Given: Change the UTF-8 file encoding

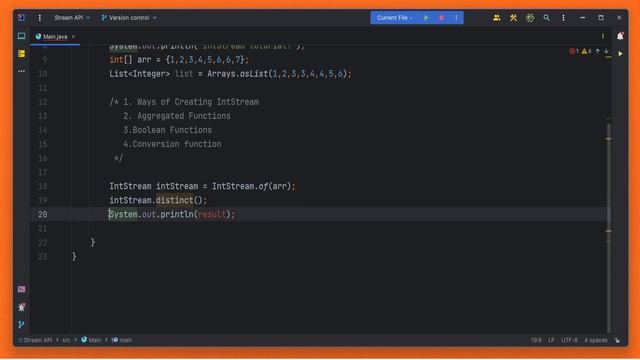Looking at the screenshot, I should (x=569, y=340).
